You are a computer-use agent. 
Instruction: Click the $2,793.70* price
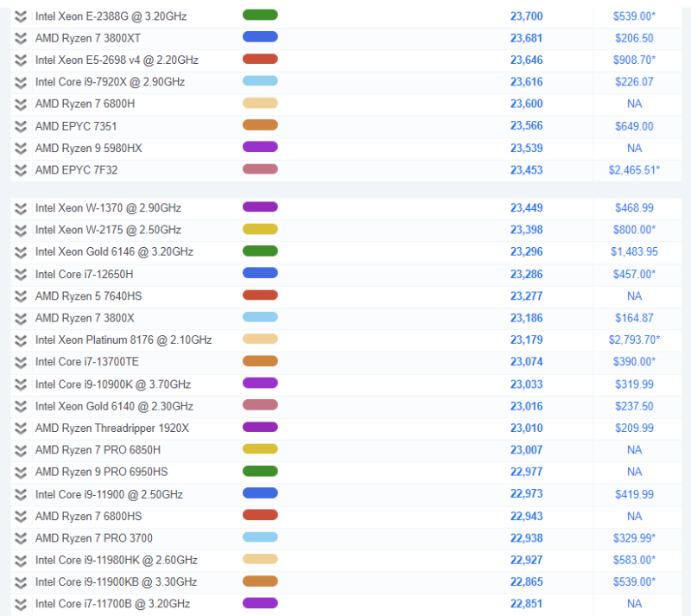click(x=634, y=340)
